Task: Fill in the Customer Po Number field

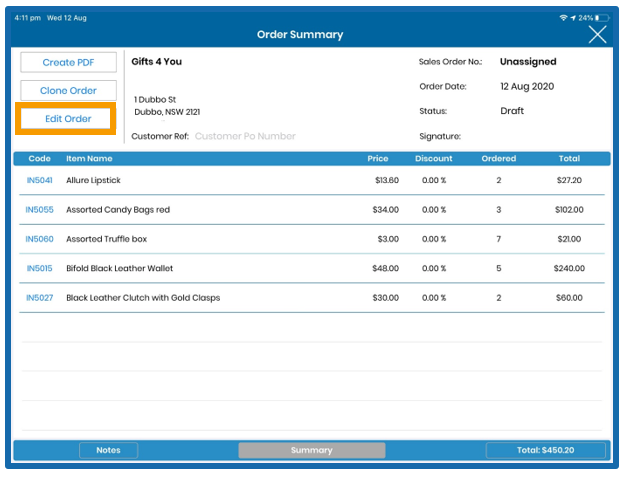Action: [x=245, y=136]
